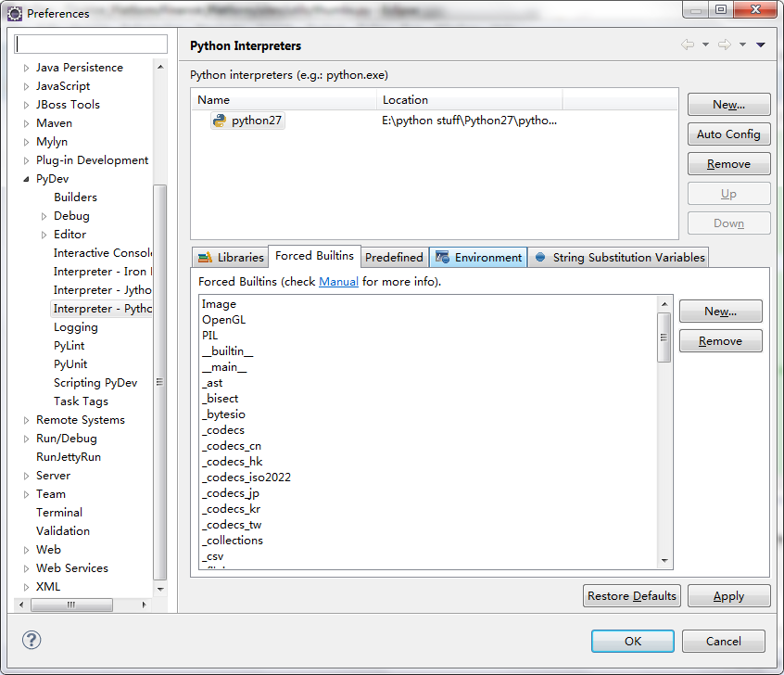The image size is (784, 675).
Task: Click the forward navigation arrow
Action: tap(724, 45)
